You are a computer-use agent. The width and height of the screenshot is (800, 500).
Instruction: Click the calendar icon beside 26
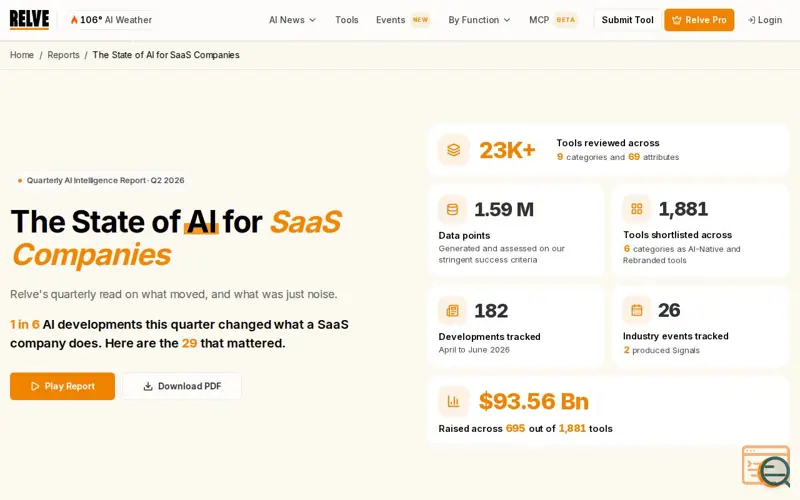click(637, 310)
